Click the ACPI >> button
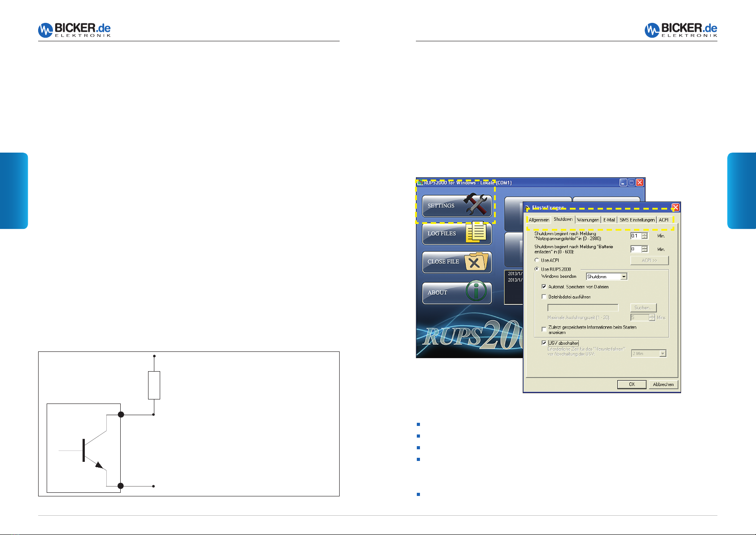 tap(649, 260)
